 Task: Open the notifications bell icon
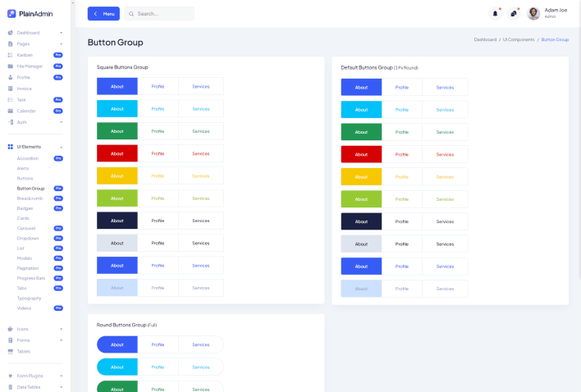495,13
